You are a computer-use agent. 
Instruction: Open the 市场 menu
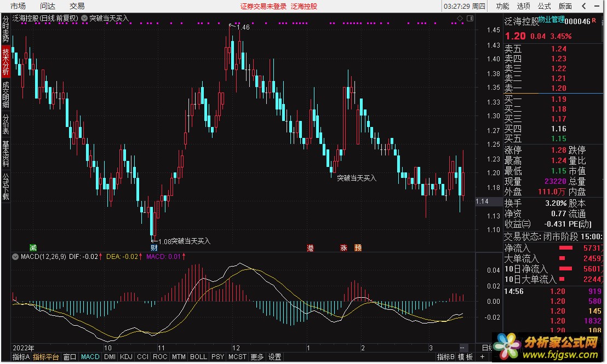pos(18,6)
